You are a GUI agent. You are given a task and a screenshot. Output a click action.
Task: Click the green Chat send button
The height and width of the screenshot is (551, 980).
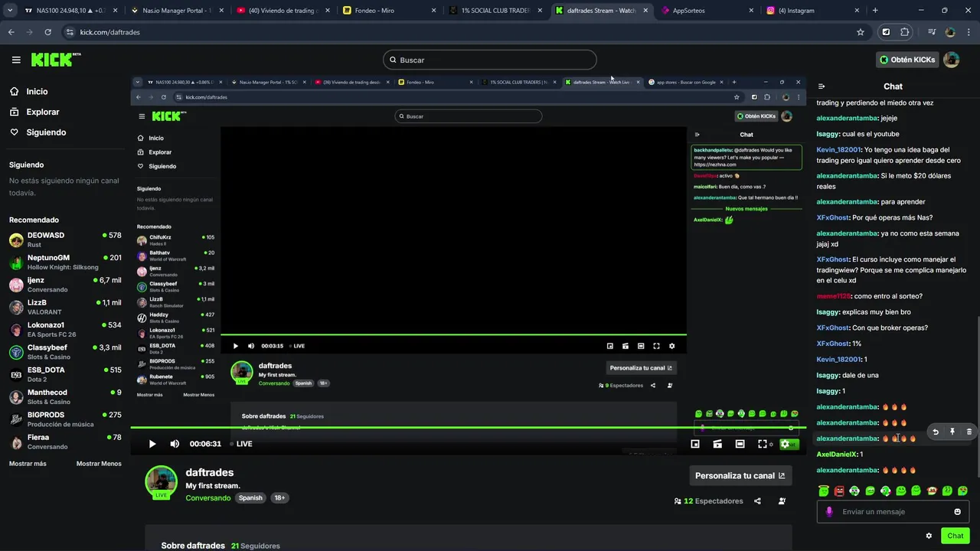click(x=955, y=536)
